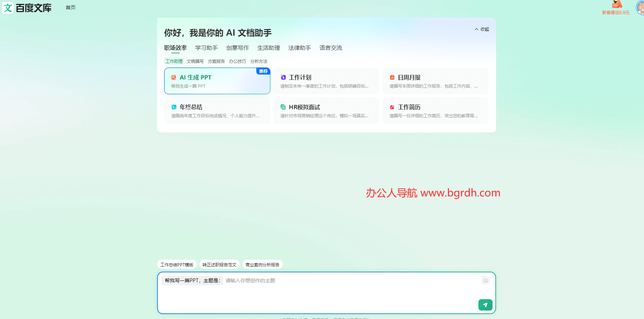
Task: Click description text starting 请撰写一份详细的工作简历
Action: 434,116
